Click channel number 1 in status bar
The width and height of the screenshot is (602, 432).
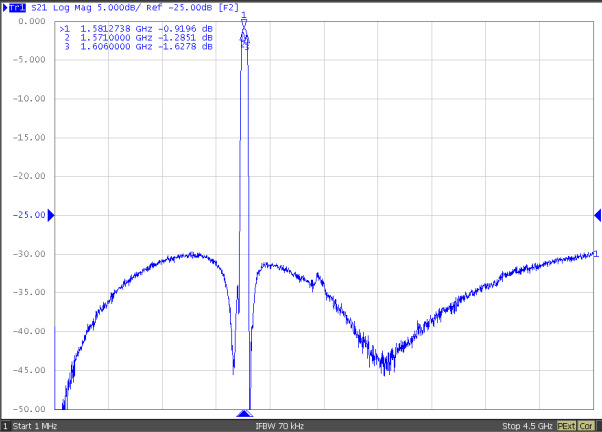coord(5,425)
